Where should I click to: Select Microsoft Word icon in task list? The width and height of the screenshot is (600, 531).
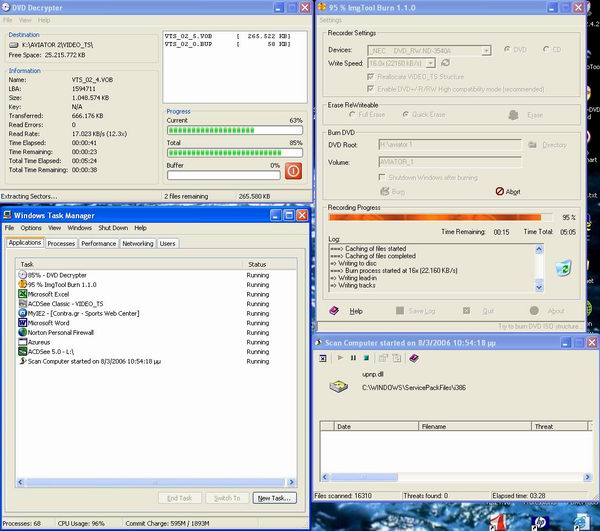tap(22, 323)
